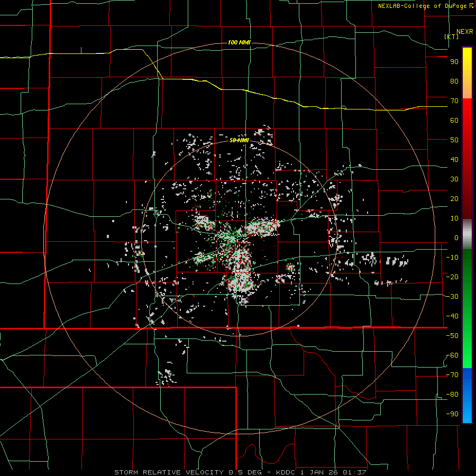Click the -50 value on velocity scale
This screenshot has height=476, width=476.
pos(452,336)
